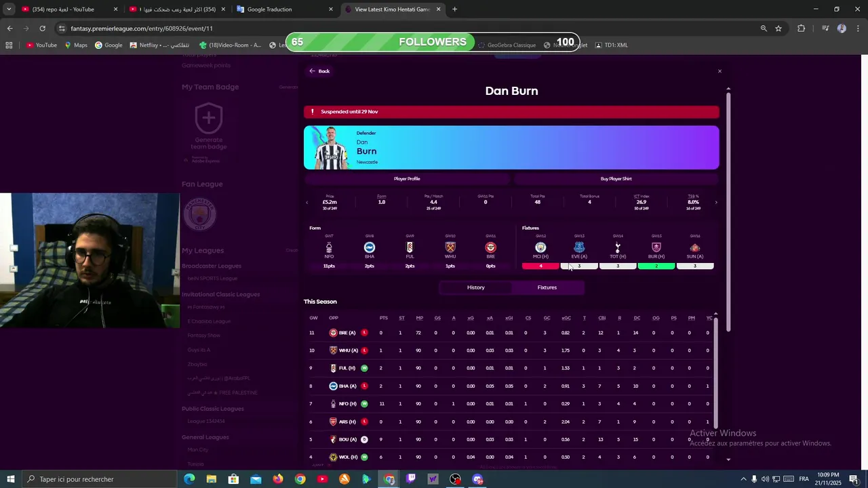Image resolution: width=868 pixels, height=488 pixels.
Task: Click the West Ham GW10 crest
Action: pyautogui.click(x=450, y=247)
